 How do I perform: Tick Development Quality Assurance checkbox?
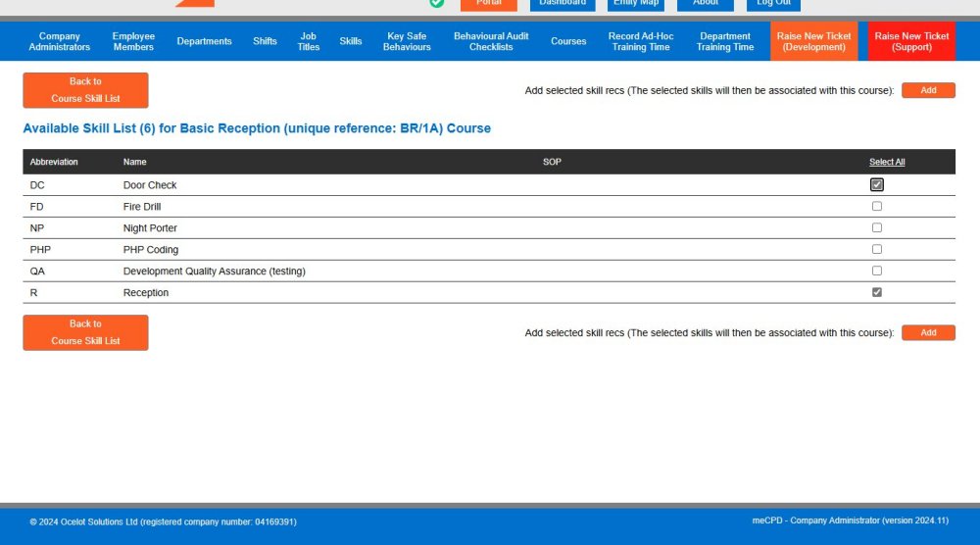pyautogui.click(x=877, y=271)
